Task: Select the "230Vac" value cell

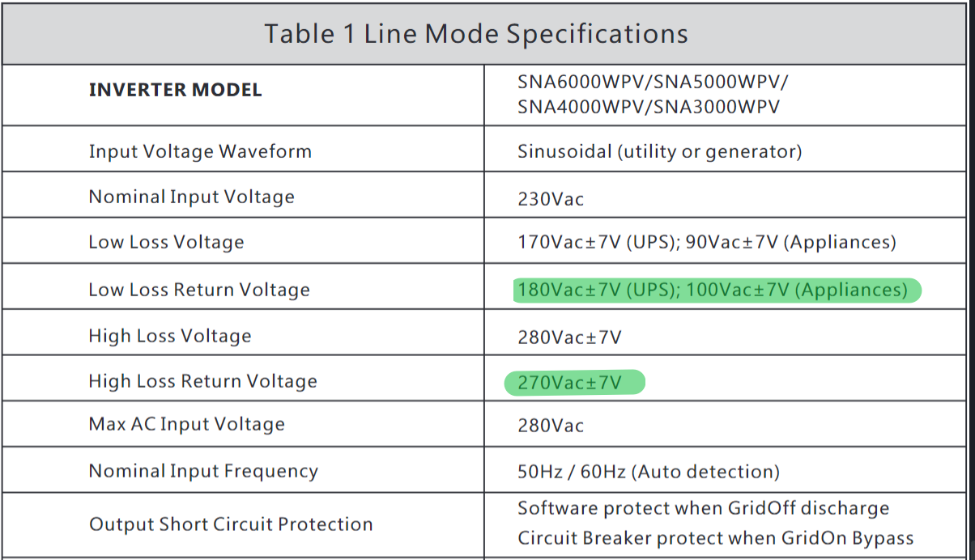Action: [x=551, y=199]
